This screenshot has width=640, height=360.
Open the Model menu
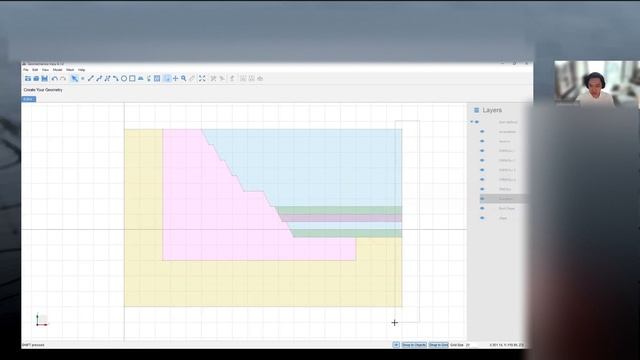pos(58,70)
